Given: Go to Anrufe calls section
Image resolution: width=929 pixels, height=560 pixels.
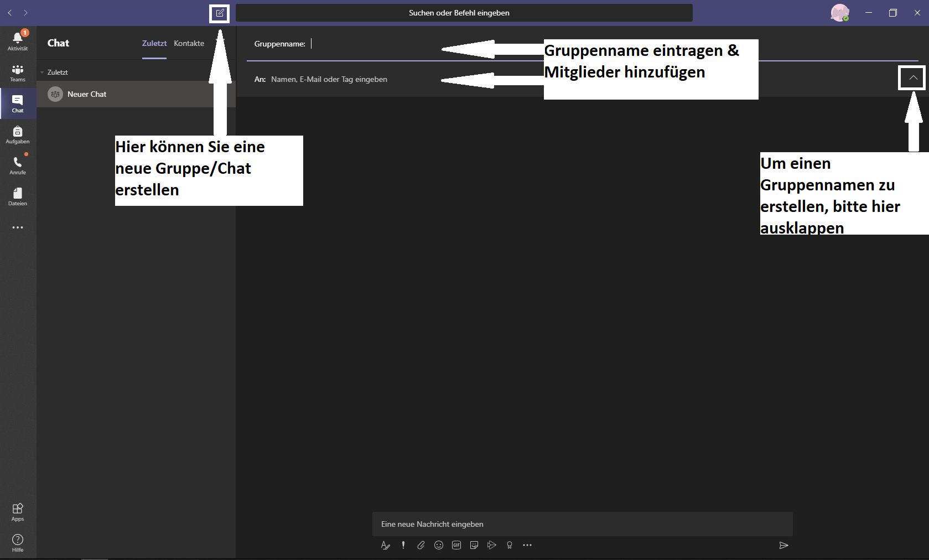Looking at the screenshot, I should (18, 165).
